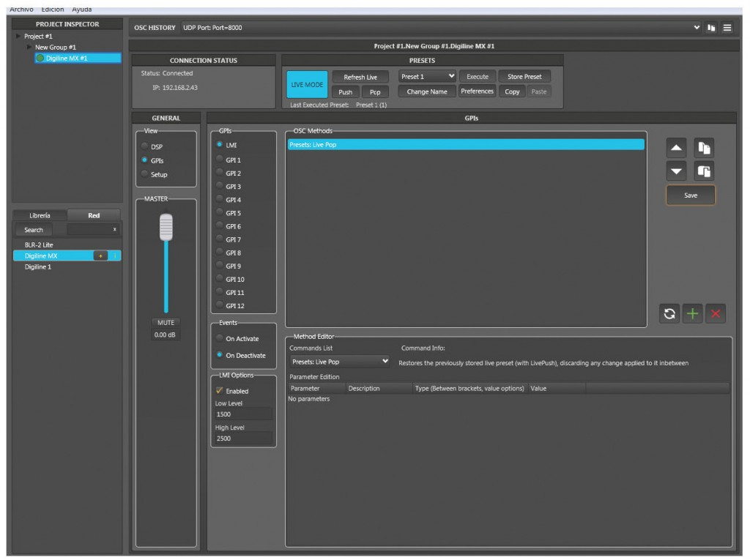Open the OSC history hamburger menu icon

[x=727, y=28]
